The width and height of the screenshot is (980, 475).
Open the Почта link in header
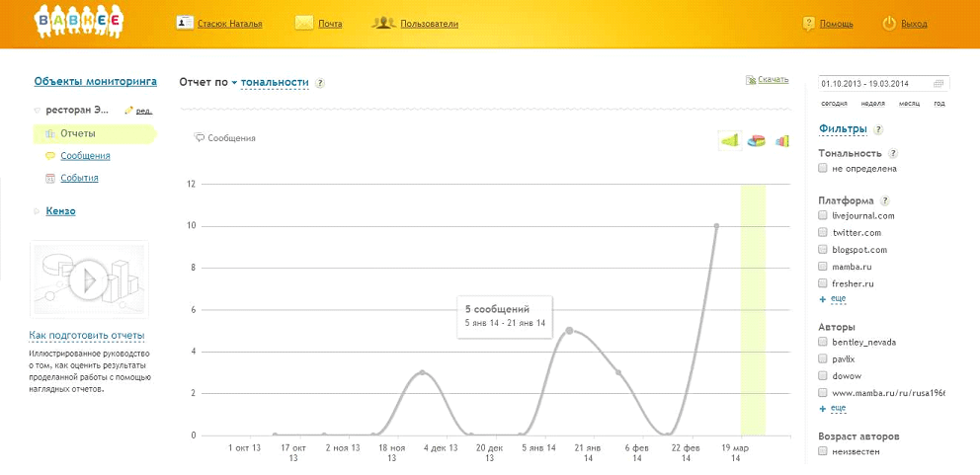(329, 24)
